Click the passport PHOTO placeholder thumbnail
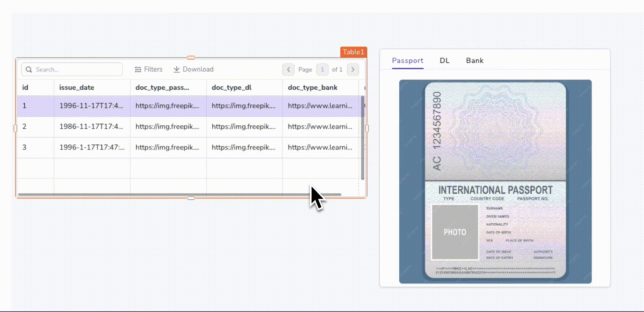 pos(454,232)
